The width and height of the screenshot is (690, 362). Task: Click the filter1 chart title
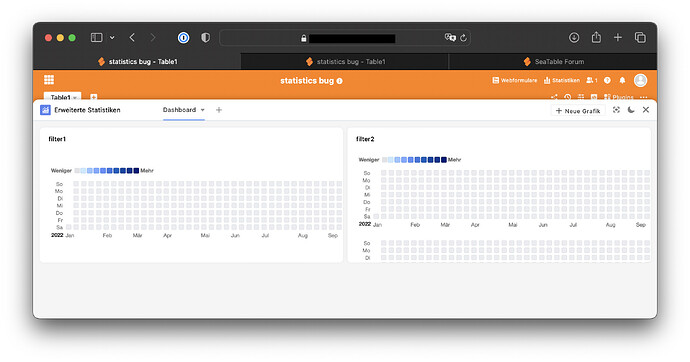click(x=57, y=139)
